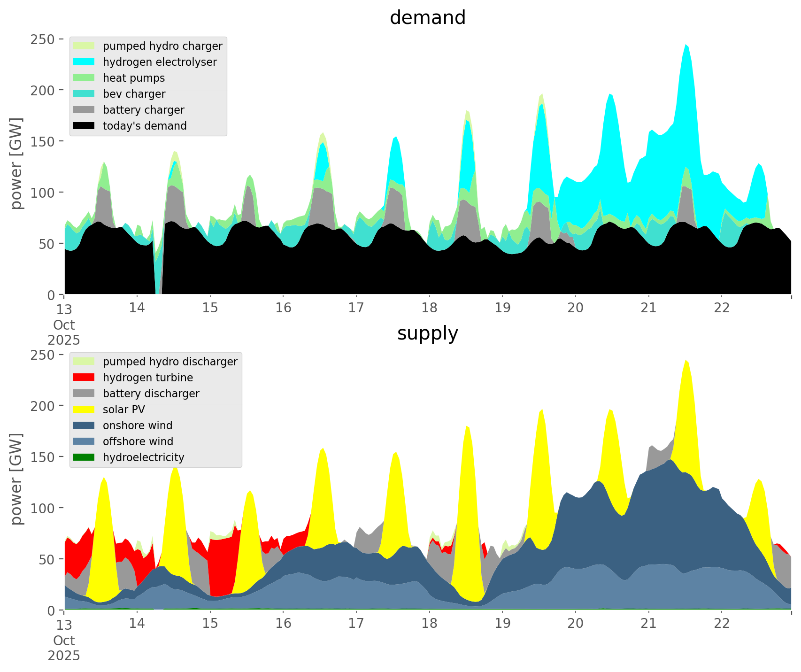
Task: Select the pumped hydro charger legend label
Action: point(162,46)
